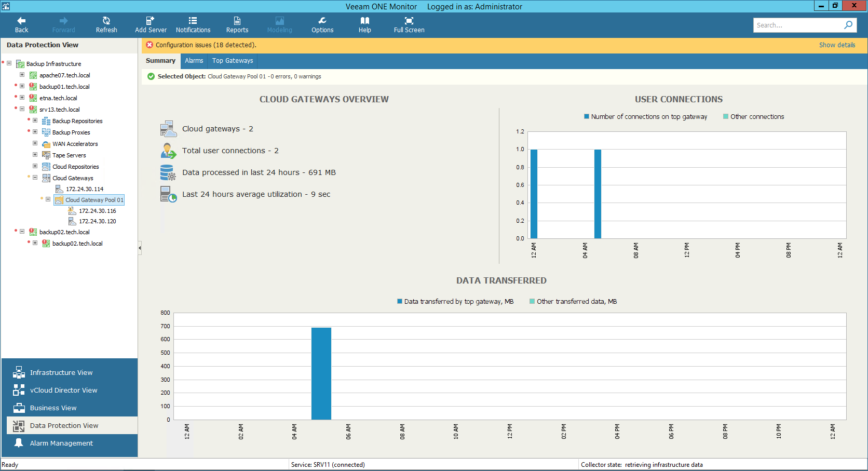Select gateway 172.24.30.120 in tree

pyautogui.click(x=98, y=221)
